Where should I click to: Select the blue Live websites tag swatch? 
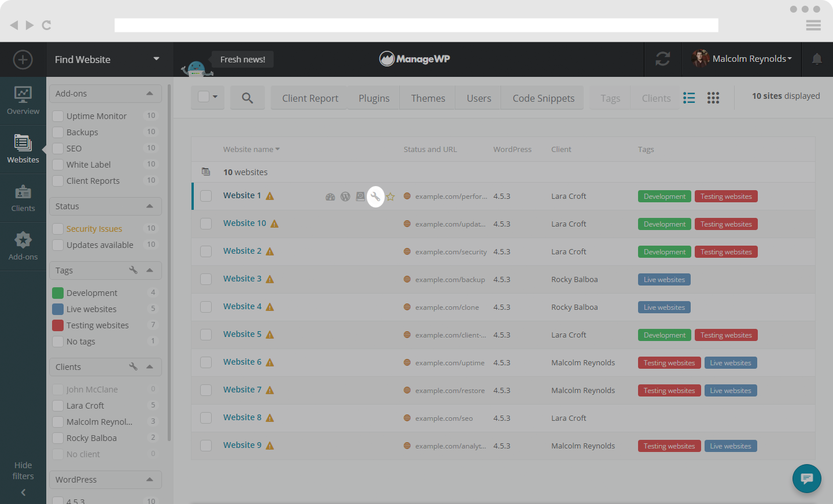coord(58,309)
